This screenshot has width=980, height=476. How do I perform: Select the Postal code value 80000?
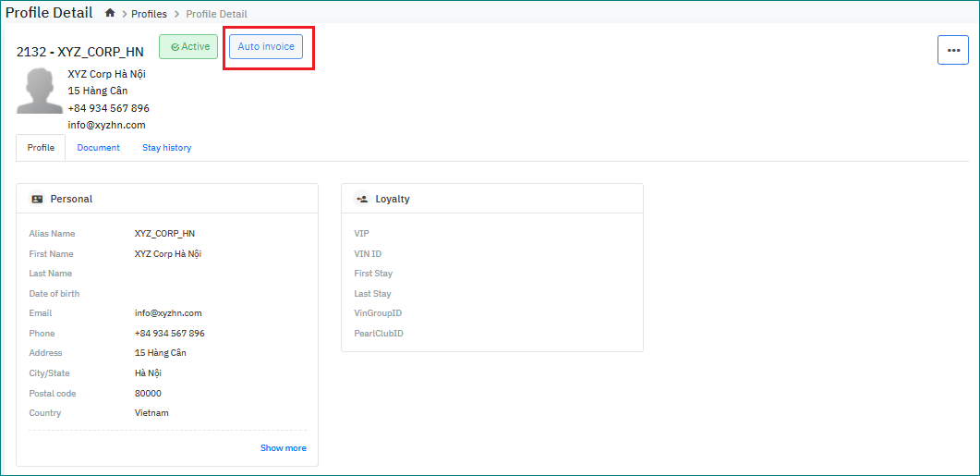coord(148,394)
